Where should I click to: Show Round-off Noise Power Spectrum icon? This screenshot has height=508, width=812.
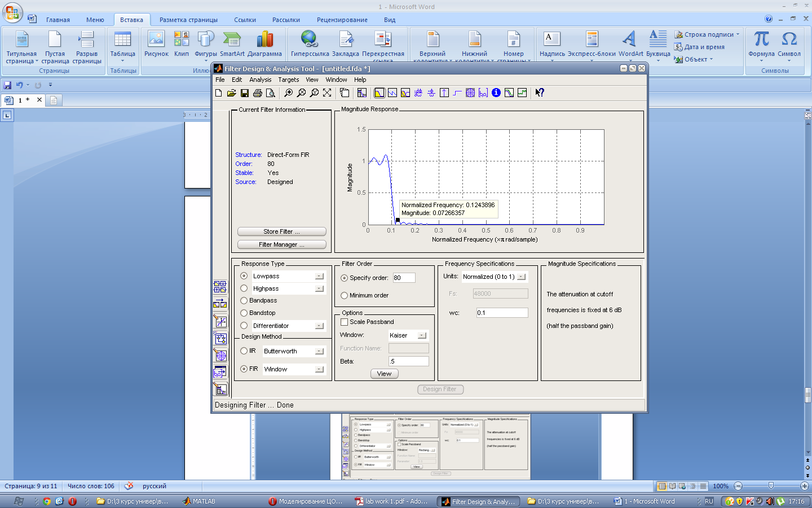[x=522, y=93]
